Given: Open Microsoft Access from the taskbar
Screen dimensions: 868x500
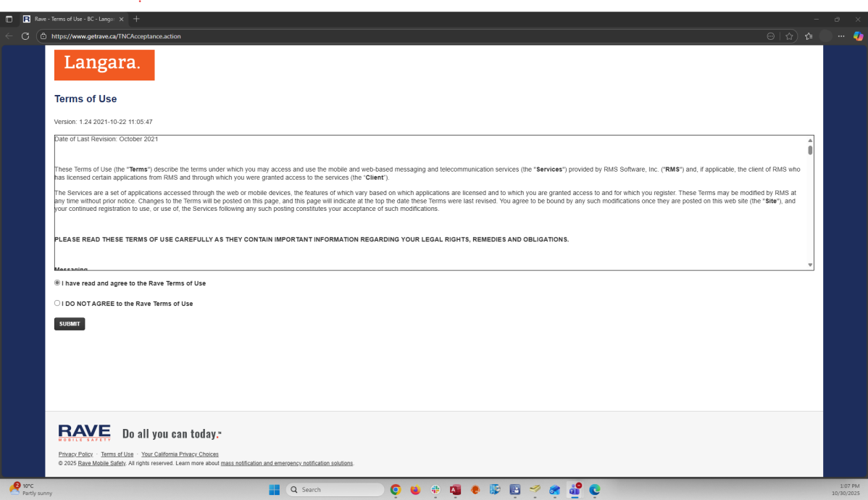Looking at the screenshot, I should pyautogui.click(x=455, y=490).
